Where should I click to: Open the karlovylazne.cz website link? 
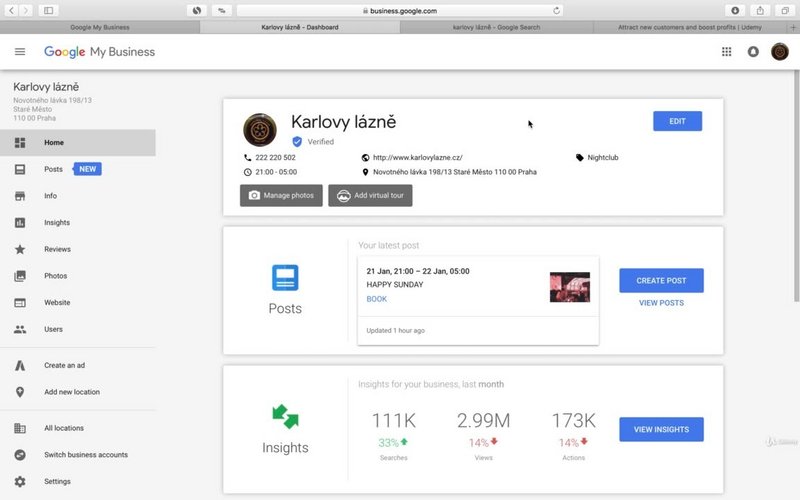(x=417, y=158)
